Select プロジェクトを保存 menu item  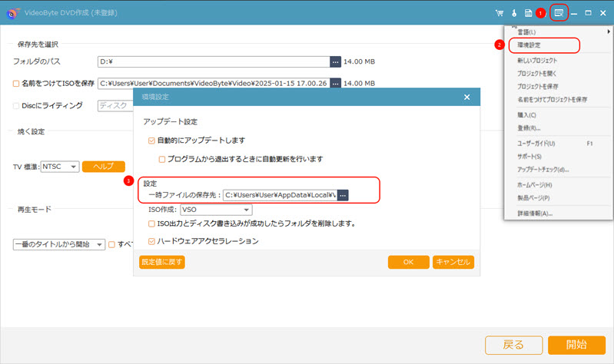click(538, 86)
